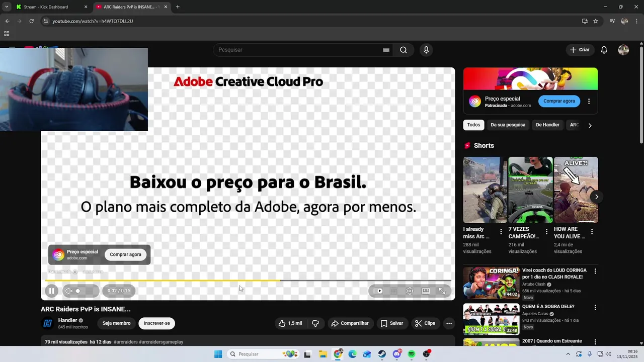This screenshot has width=644, height=362.
Task: Open the 'QUEM É A SOGRA DELE?' video
Action: [491, 319]
